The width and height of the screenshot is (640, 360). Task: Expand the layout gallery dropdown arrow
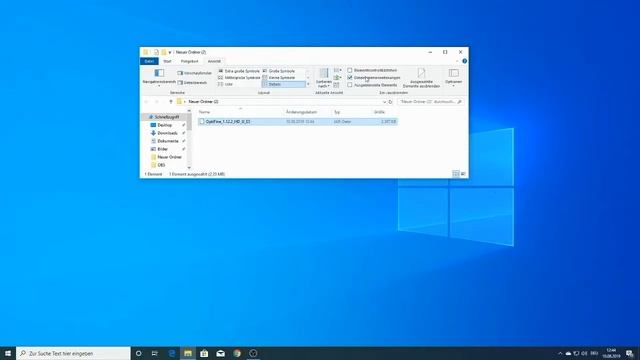click(x=308, y=84)
